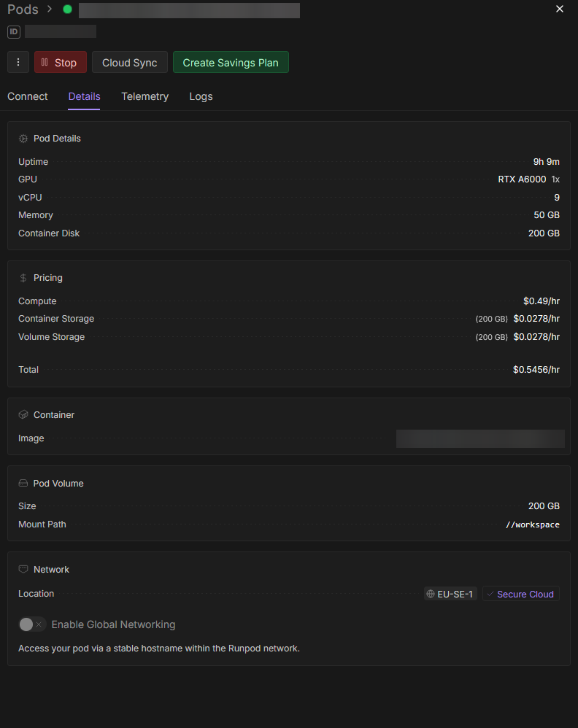This screenshot has width=578, height=728.
Task: Switch to the Connect tab
Action: (x=28, y=96)
